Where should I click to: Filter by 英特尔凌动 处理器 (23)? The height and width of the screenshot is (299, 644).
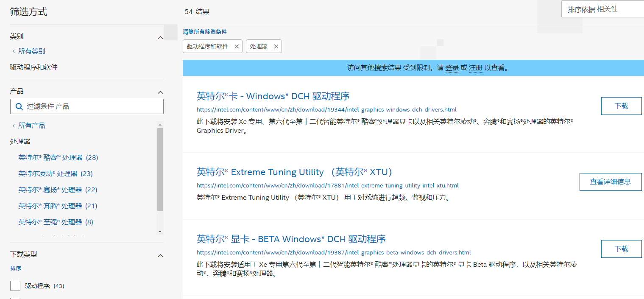(56, 174)
